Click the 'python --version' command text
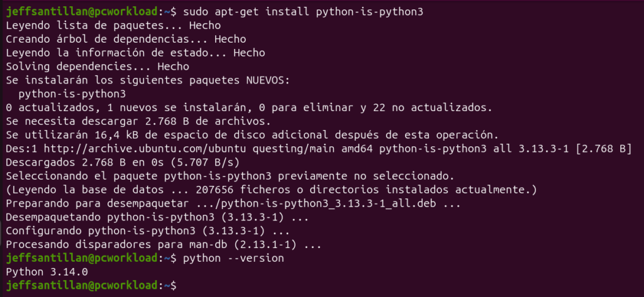This screenshot has width=644, height=297. [x=233, y=259]
